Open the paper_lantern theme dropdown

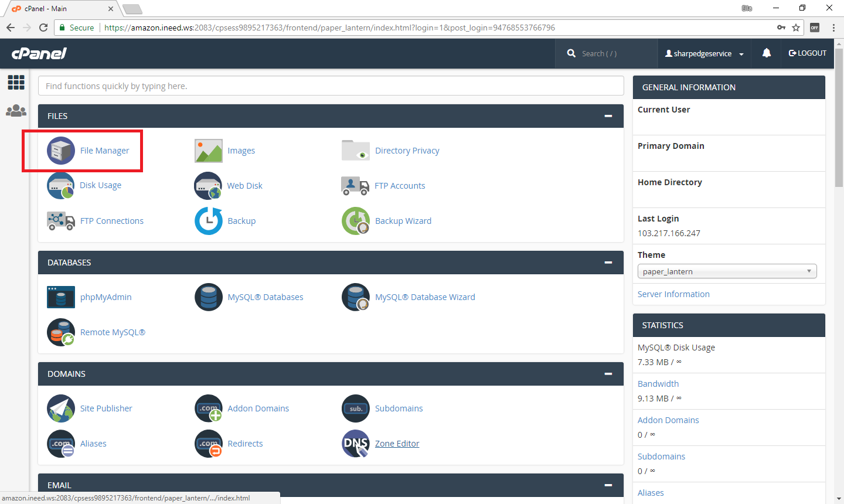(727, 271)
